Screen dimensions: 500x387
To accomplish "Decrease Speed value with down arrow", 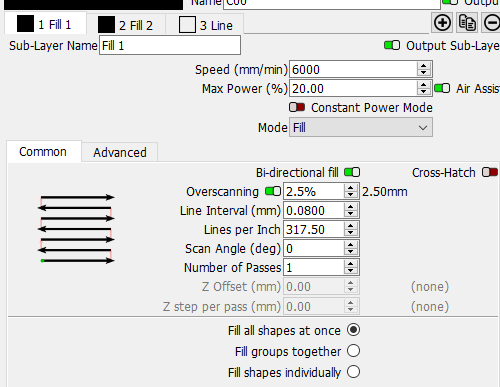I will coord(423,73).
